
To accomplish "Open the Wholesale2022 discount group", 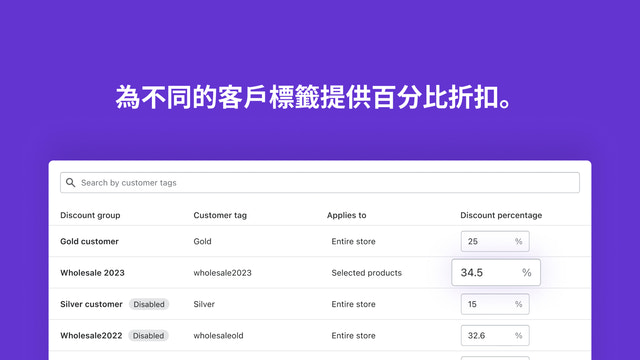I will tap(91, 336).
